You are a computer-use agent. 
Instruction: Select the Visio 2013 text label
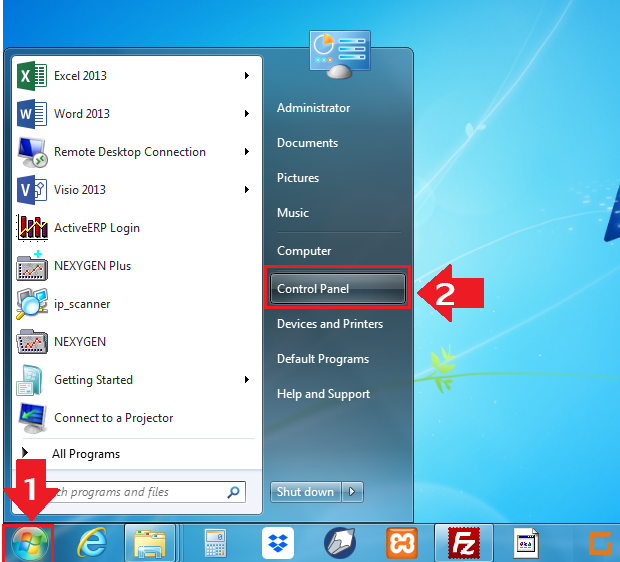[80, 190]
